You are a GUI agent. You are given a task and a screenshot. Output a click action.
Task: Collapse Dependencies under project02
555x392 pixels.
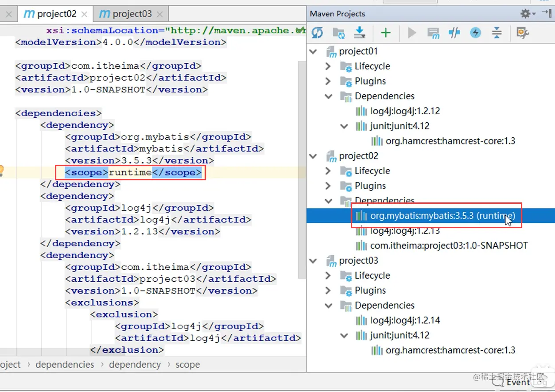point(328,201)
